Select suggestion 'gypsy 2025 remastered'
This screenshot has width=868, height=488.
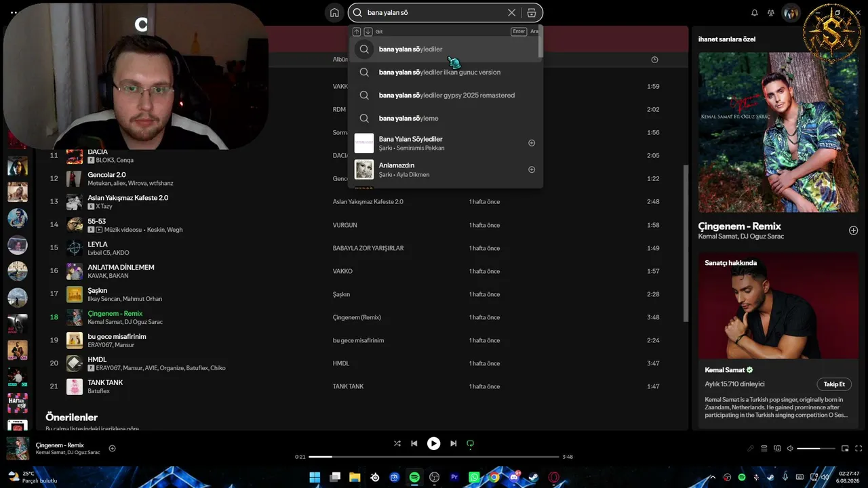446,95
